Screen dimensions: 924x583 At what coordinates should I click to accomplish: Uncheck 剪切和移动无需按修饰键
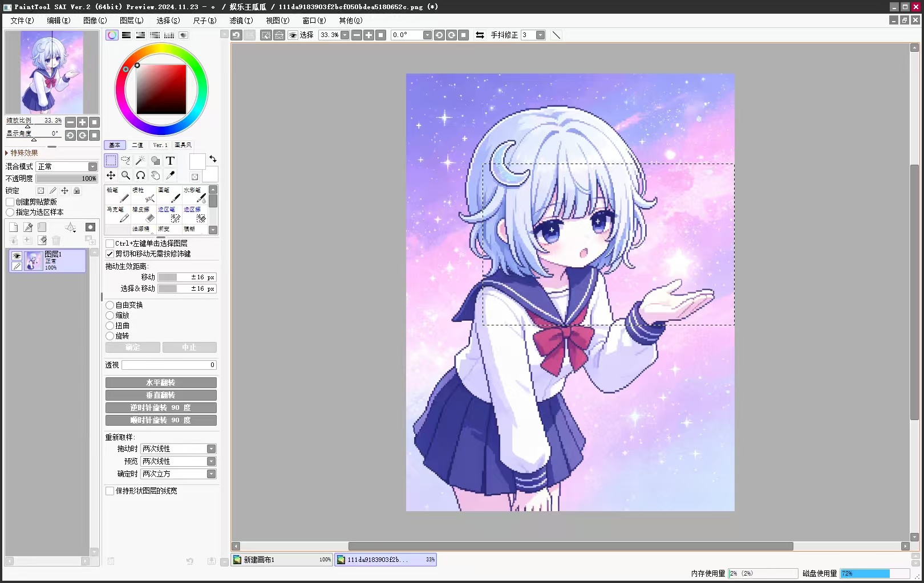click(110, 254)
